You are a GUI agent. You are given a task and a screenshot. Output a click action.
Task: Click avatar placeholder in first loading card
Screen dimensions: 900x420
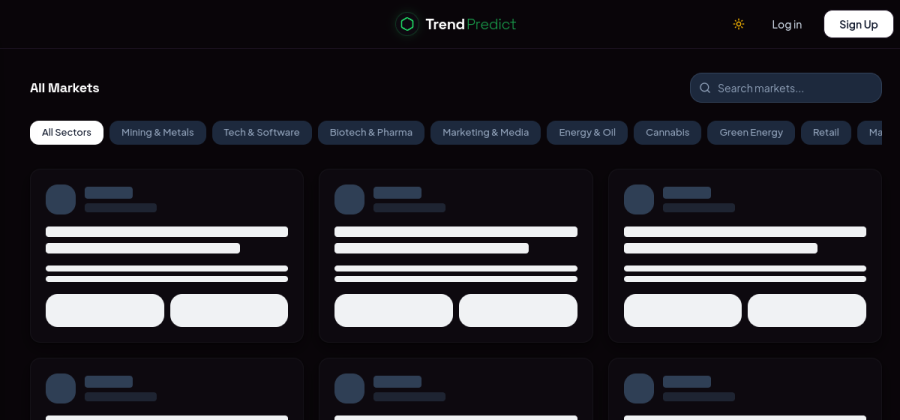(x=61, y=199)
